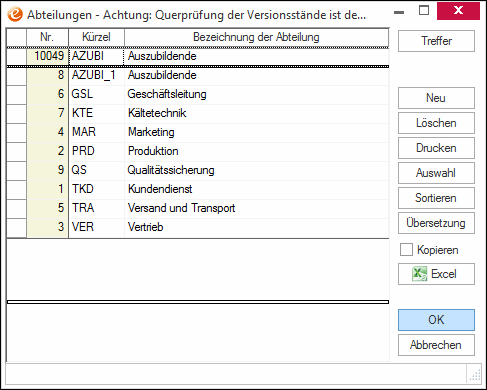This screenshot has width=487, height=390.
Task: Select the Kundendienst cell
Action: pyautogui.click(x=256, y=189)
